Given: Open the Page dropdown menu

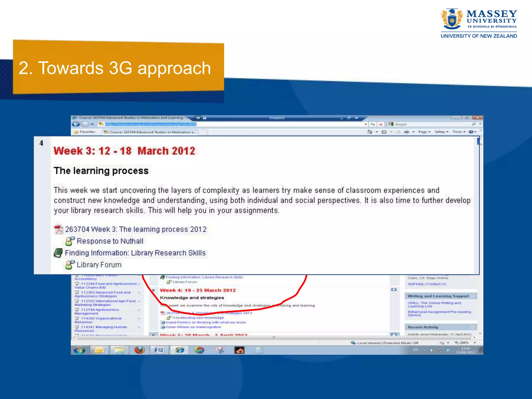Looking at the screenshot, I should (424, 132).
